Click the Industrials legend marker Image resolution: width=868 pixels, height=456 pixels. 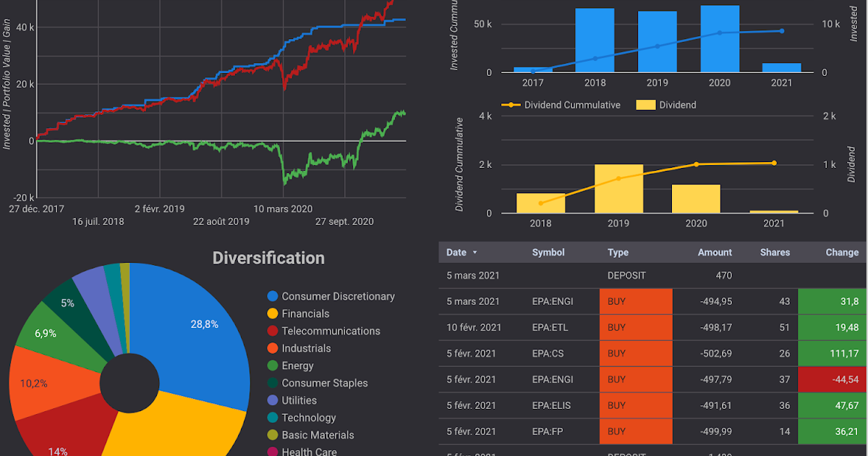coord(272,348)
